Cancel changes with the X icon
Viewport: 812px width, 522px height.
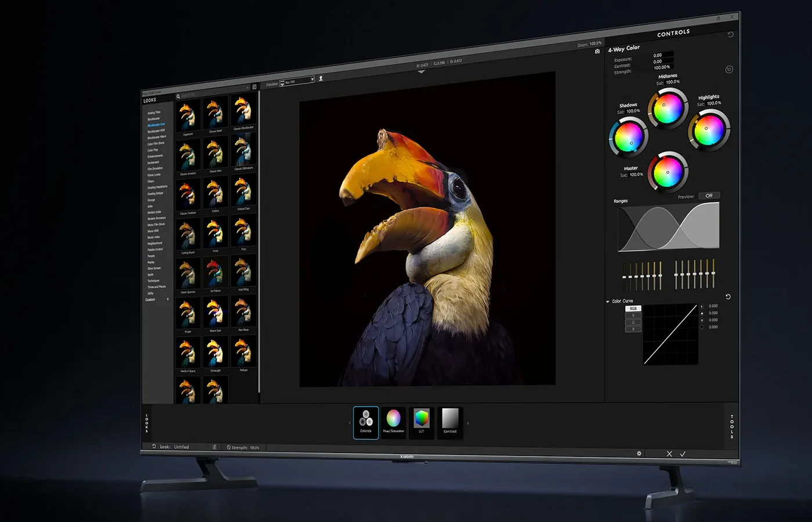pos(669,454)
